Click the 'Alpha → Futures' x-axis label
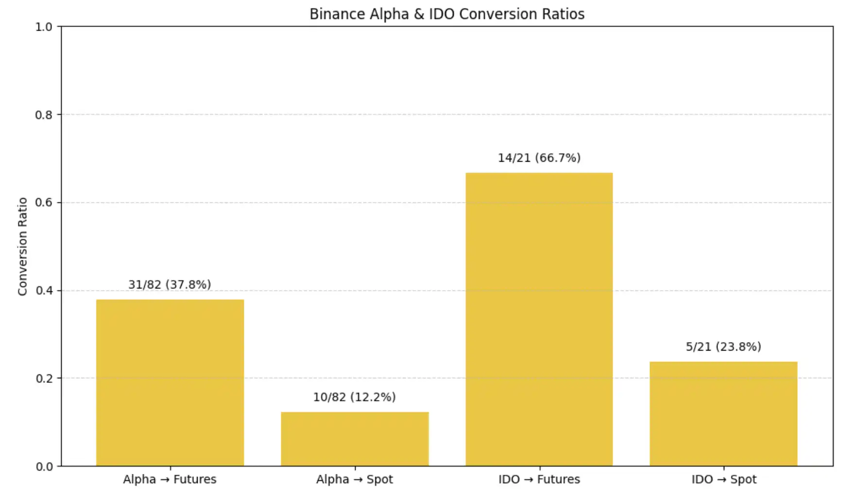Screen dimensions: 853x504 tap(170, 479)
